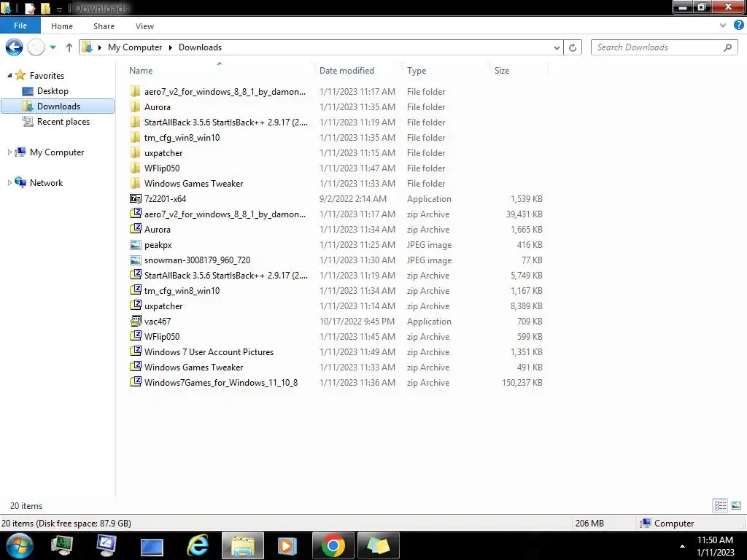Select the tm_cfg_win8_win10 zip archive icon

point(135,290)
